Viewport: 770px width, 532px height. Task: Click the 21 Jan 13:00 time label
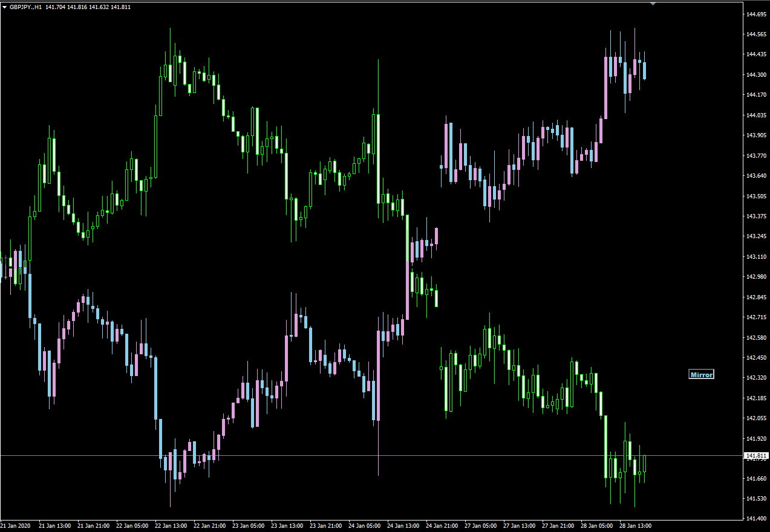(x=54, y=526)
